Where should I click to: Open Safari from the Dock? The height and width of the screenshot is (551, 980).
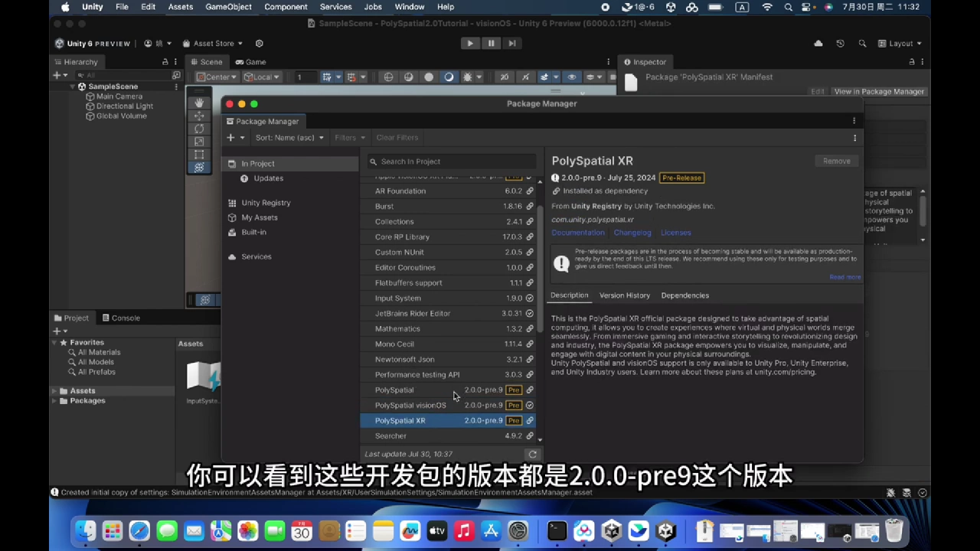click(139, 530)
